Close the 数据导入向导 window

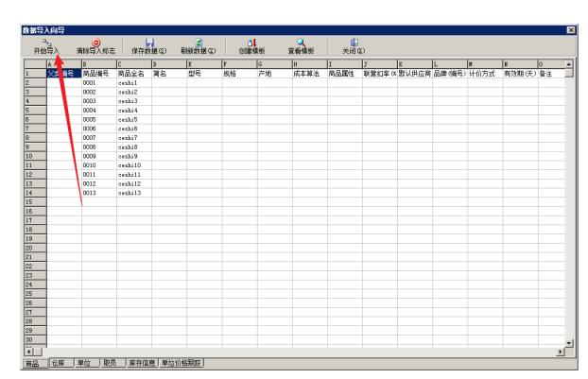point(571,30)
